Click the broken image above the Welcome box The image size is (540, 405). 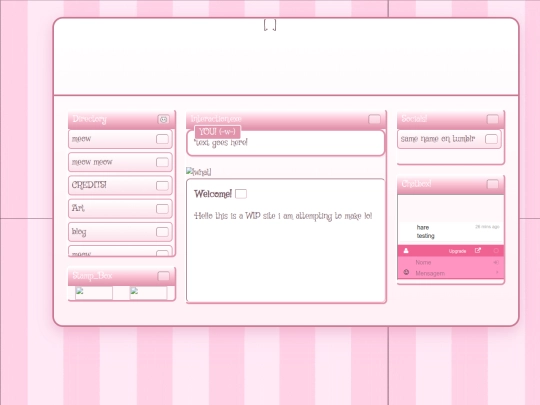[x=199, y=172]
